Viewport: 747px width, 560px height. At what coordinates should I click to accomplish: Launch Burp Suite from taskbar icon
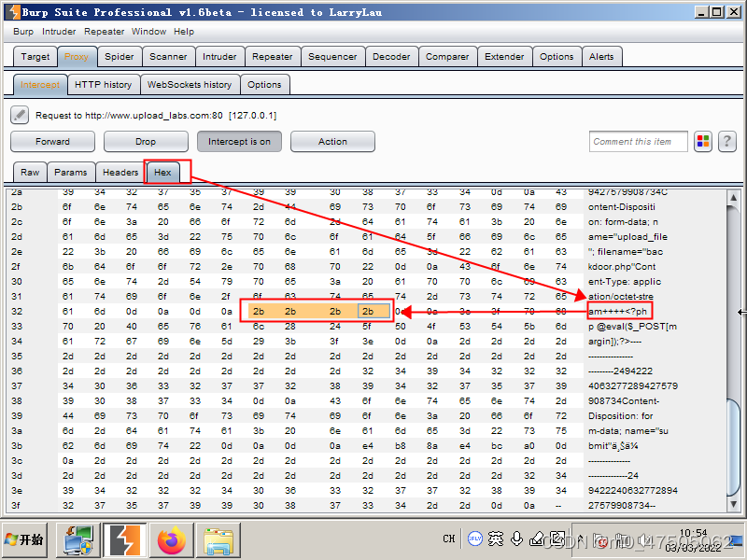[125, 540]
